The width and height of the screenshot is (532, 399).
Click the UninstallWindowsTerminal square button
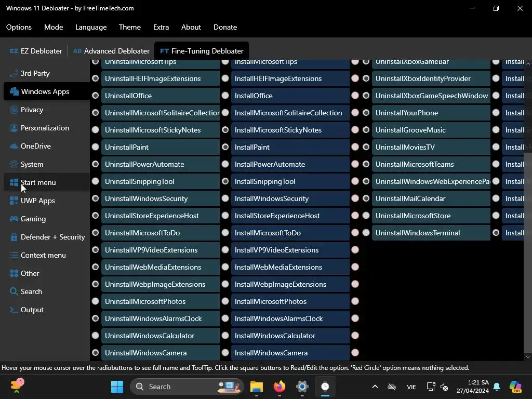[431, 233]
